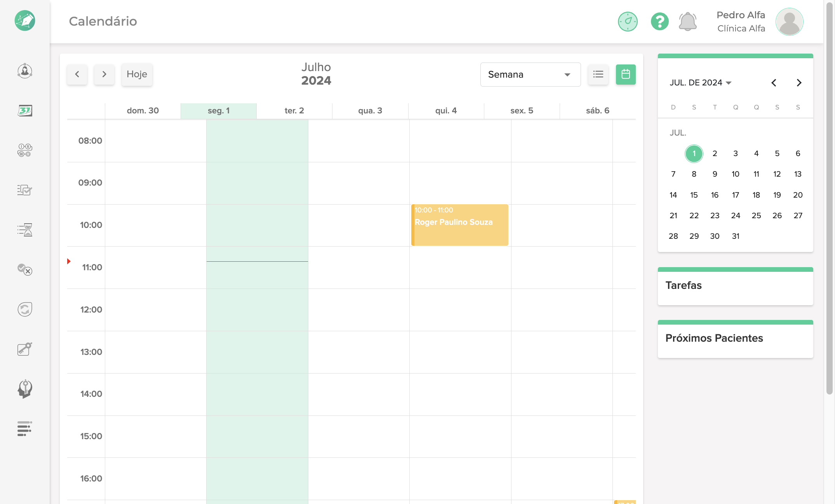Click the Próximos Pacientes panel heading

(714, 338)
